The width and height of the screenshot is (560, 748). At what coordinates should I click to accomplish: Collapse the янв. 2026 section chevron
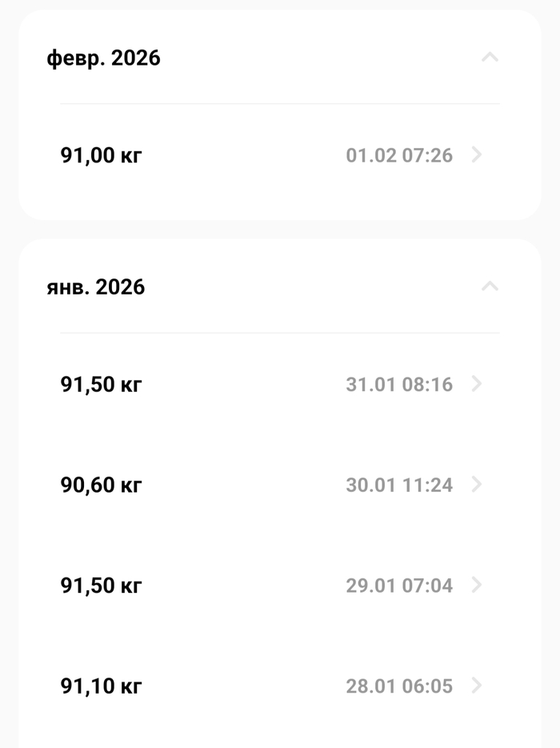pyautogui.click(x=490, y=286)
